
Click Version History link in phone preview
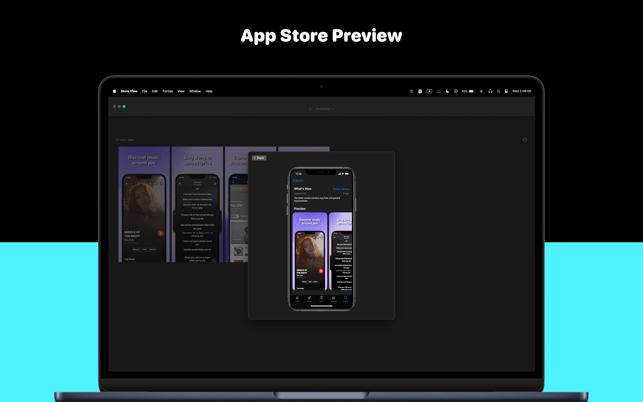pyautogui.click(x=341, y=188)
